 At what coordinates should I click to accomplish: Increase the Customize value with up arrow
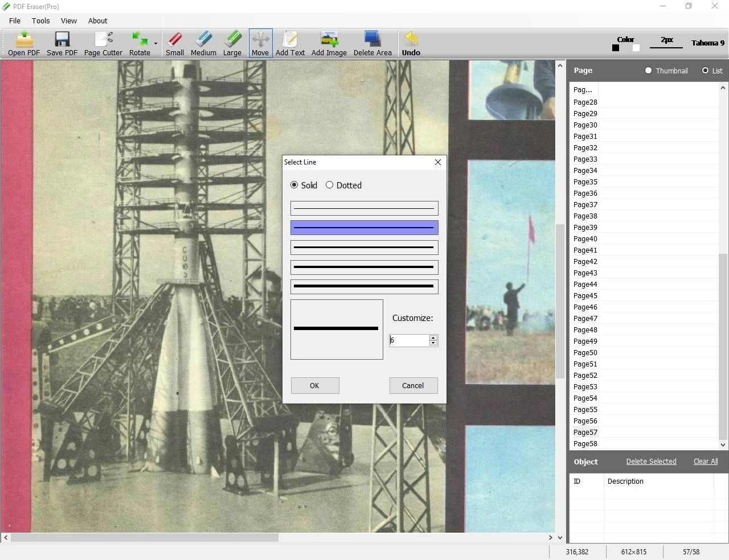(433, 337)
